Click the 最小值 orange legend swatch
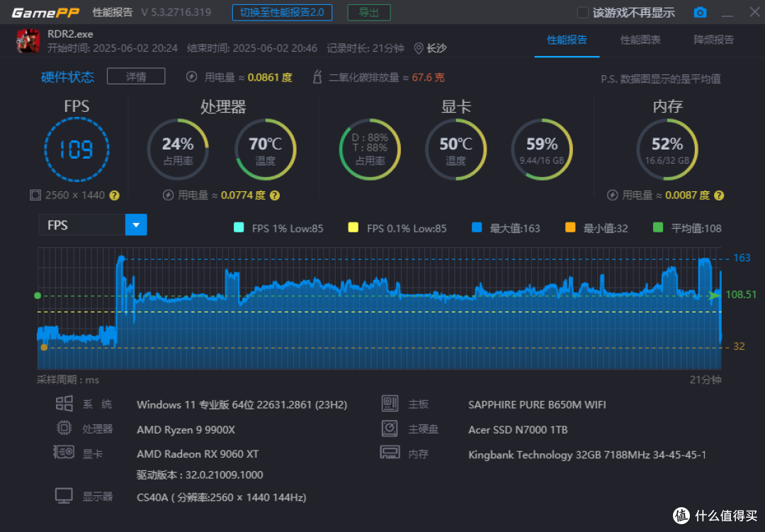Screen dimensions: 765x532 (569, 227)
